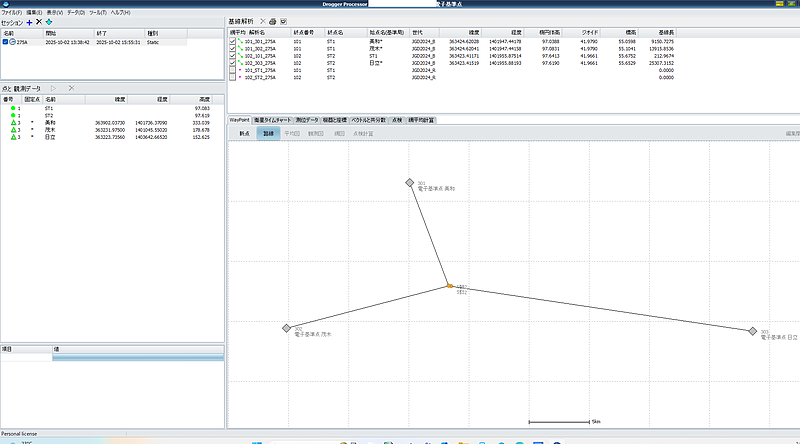Click the printer icon in baseline analysis header
Screen dimensions: 800x444
point(273,21)
